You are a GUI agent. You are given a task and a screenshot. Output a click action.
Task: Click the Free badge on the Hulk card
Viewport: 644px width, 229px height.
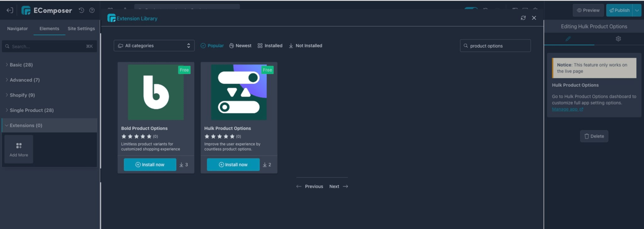pyautogui.click(x=267, y=70)
